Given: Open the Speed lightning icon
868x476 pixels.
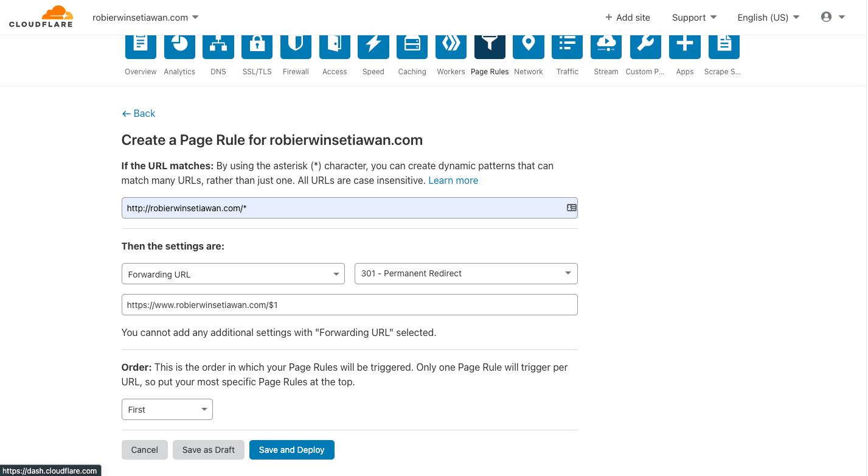Looking at the screenshot, I should point(373,47).
